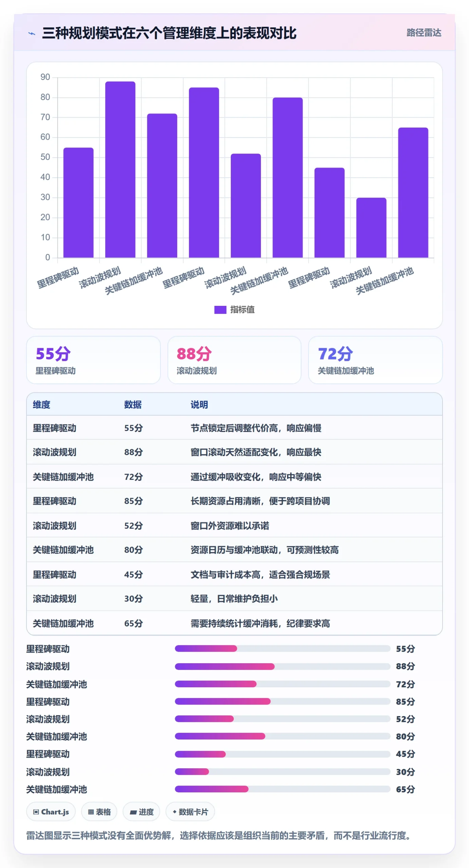Click the progress bar marked 45分
469x868 pixels.
click(x=282, y=754)
